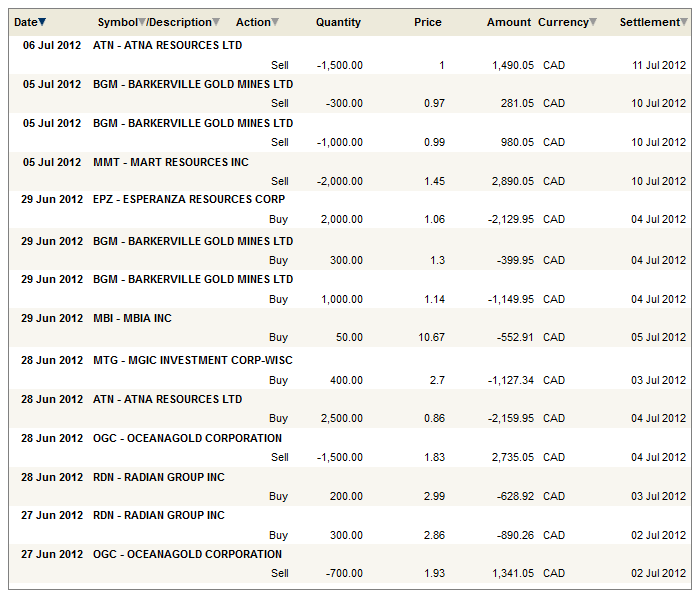700x596 pixels.
Task: Select MMT - MART RESOURCES INC transaction
Action: click(170, 162)
